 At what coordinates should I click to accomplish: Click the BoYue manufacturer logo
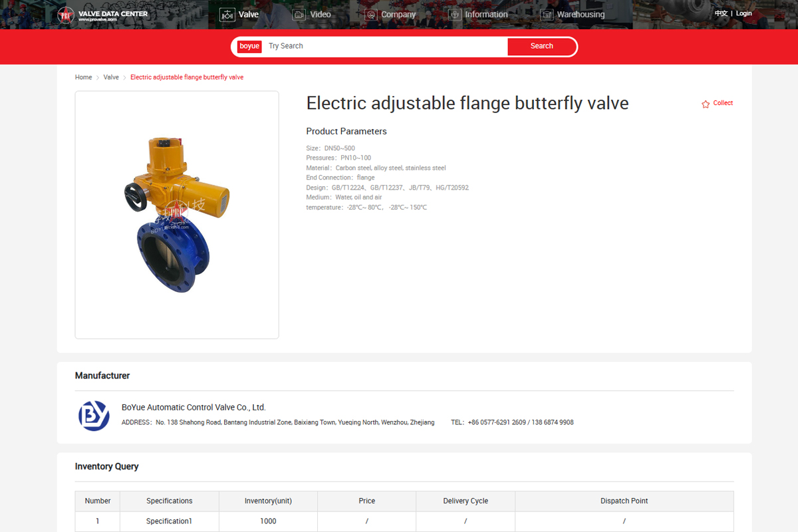pos(94,415)
